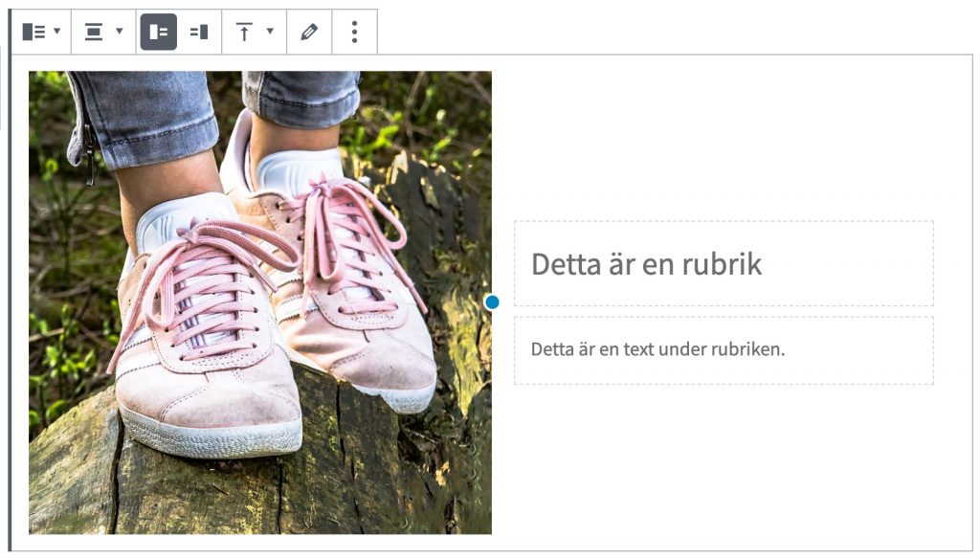Image resolution: width=980 pixels, height=559 pixels.
Task: Open the block alignment dropdown
Action: coord(103,32)
